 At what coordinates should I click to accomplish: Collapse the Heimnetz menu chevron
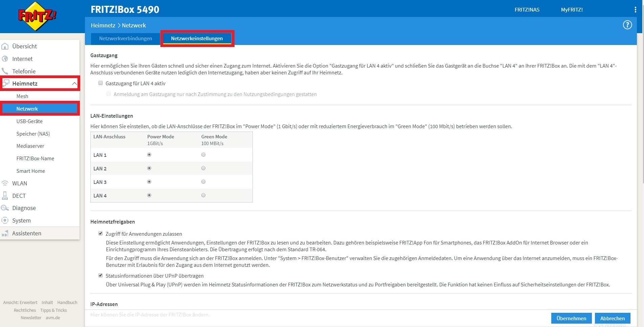(74, 84)
